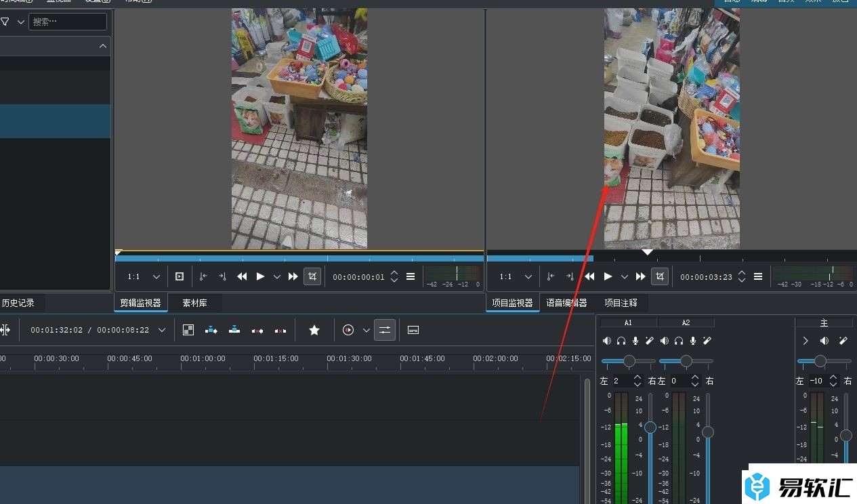
Task: Open the preview render options dropdown
Action: click(367, 330)
